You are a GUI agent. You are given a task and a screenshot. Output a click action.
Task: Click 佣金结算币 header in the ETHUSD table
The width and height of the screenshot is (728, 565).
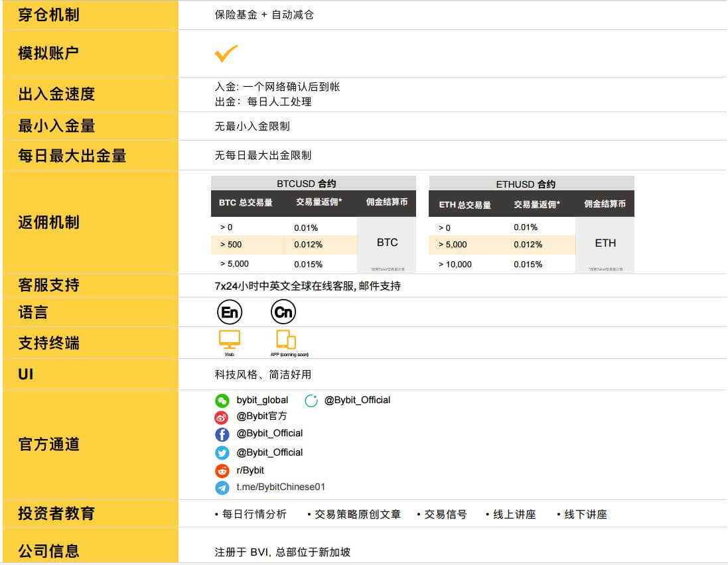point(605,204)
